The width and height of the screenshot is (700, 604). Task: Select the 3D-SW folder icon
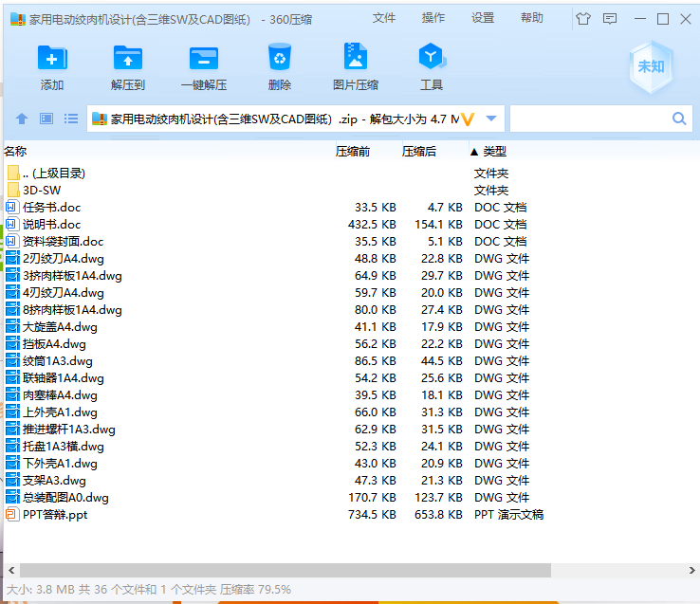click(x=13, y=191)
